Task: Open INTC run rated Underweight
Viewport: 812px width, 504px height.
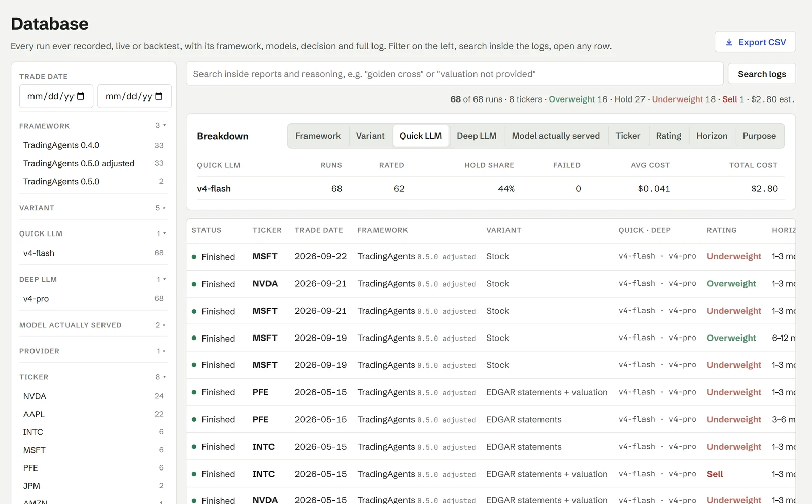Action: (x=491, y=447)
